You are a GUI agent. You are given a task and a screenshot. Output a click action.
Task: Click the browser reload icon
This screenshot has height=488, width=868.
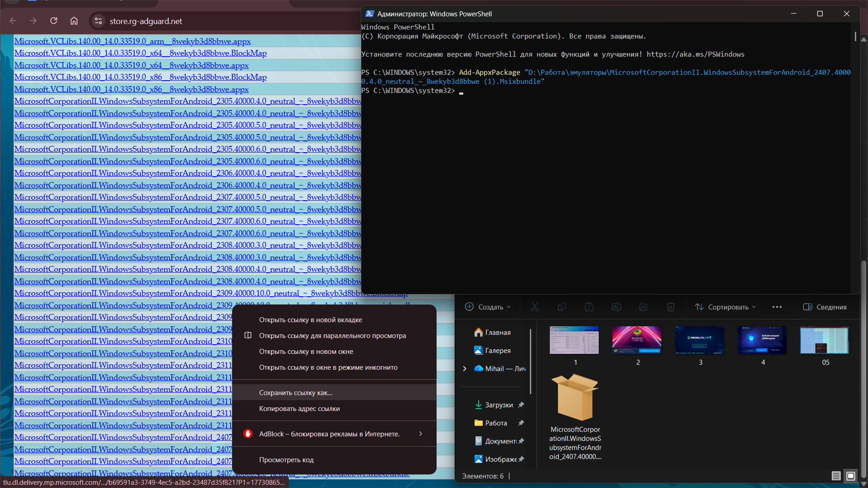[53, 21]
